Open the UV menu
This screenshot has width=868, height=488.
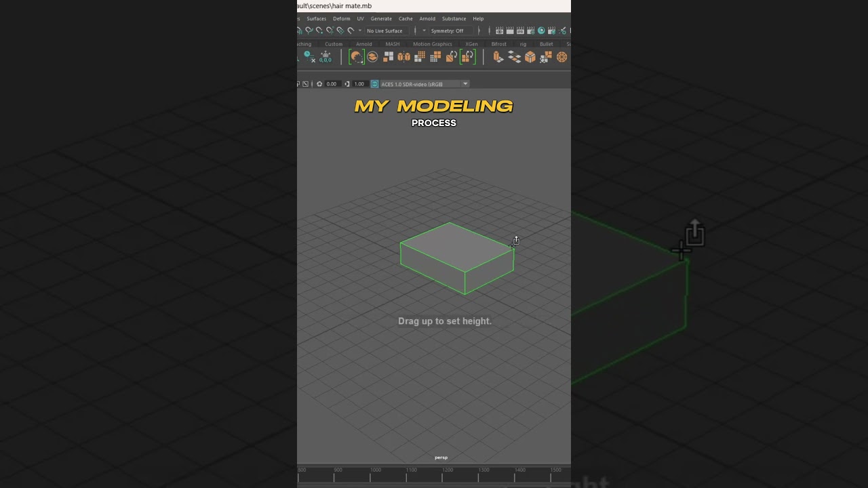point(360,19)
